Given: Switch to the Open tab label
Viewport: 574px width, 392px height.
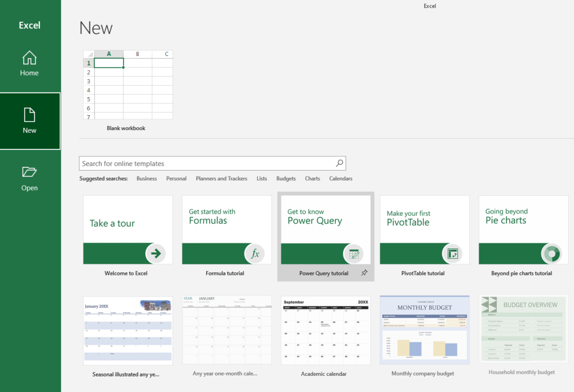Looking at the screenshot, I should tap(29, 188).
